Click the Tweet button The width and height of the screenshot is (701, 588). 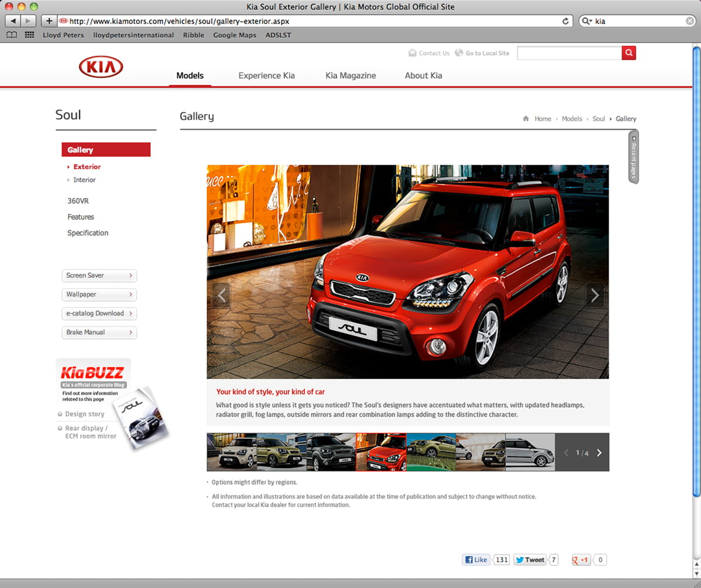pyautogui.click(x=530, y=560)
